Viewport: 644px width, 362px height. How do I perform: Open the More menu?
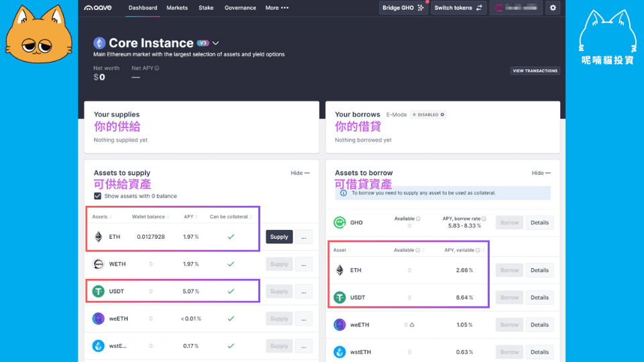(x=277, y=8)
